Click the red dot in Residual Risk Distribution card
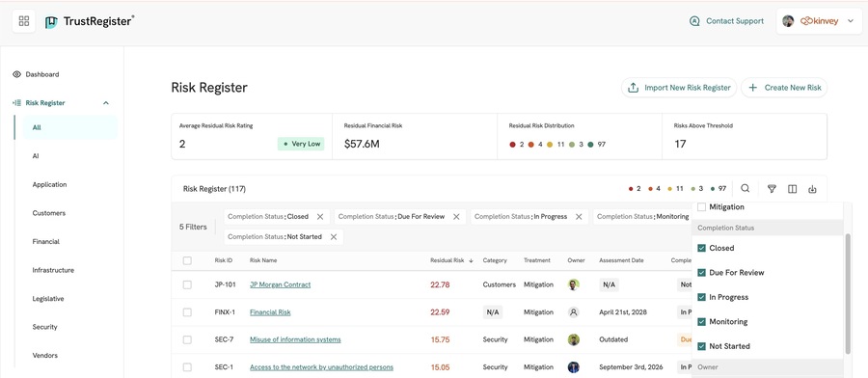The image size is (868, 378). (513, 145)
